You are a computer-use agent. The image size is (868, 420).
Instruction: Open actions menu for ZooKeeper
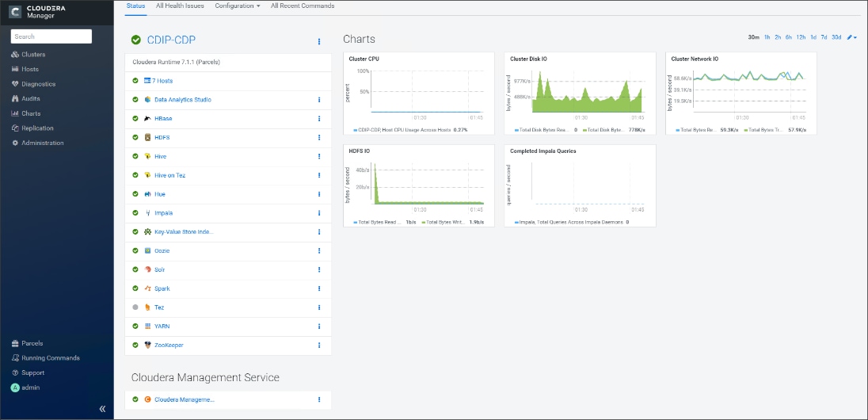tap(319, 345)
